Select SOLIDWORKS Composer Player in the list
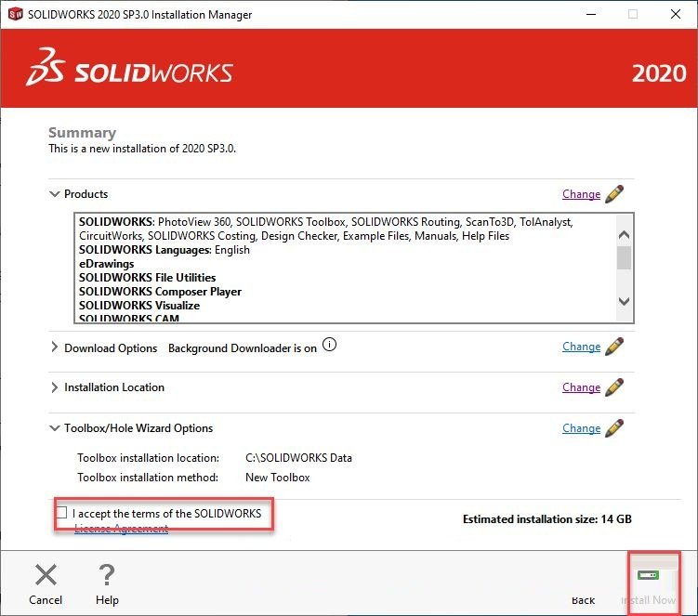 pos(160,292)
